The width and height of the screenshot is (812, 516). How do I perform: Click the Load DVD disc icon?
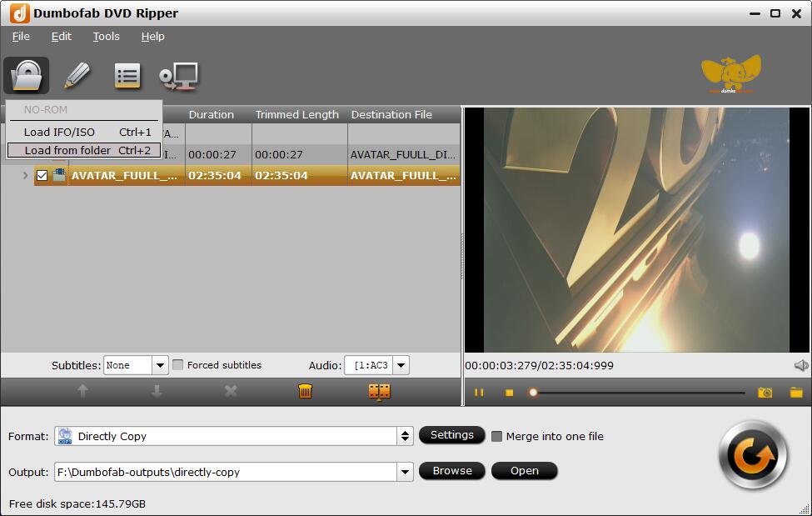(x=27, y=76)
